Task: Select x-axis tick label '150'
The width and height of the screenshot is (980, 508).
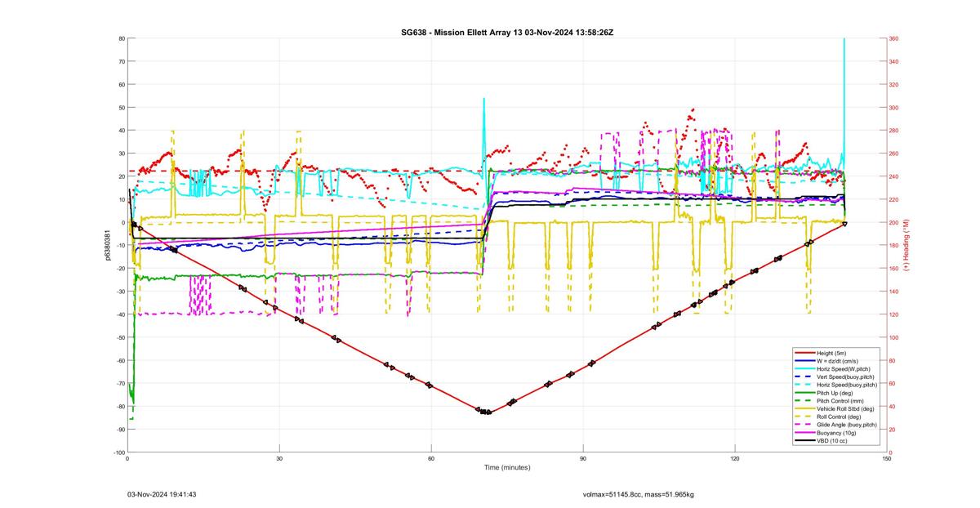Action: 887,458
